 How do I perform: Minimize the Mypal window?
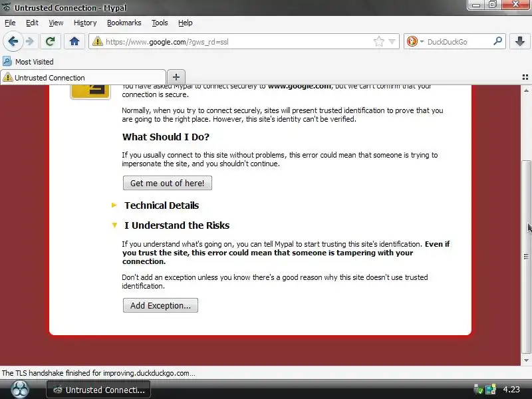click(476, 5)
